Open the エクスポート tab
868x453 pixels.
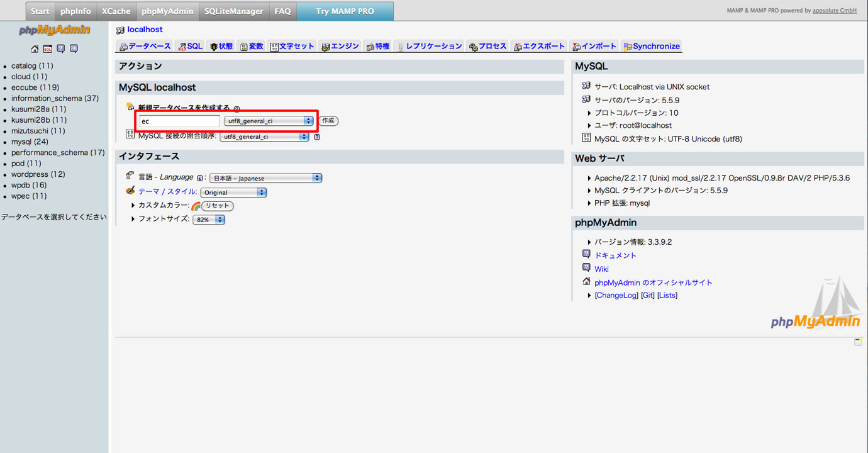tap(539, 46)
